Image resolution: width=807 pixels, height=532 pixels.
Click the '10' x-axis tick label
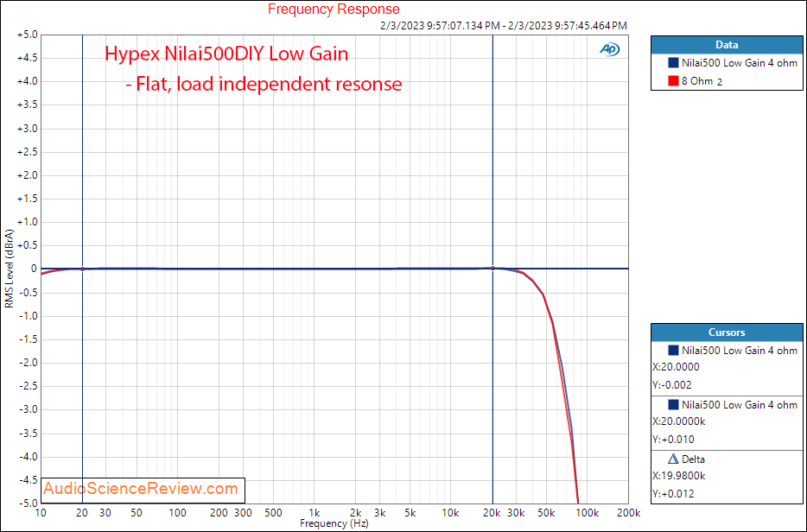[x=40, y=513]
